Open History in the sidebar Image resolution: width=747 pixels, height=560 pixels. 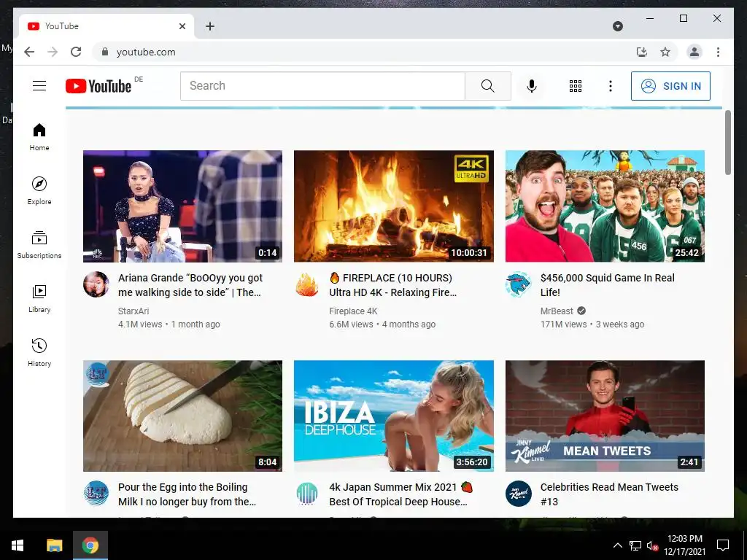[39, 352]
